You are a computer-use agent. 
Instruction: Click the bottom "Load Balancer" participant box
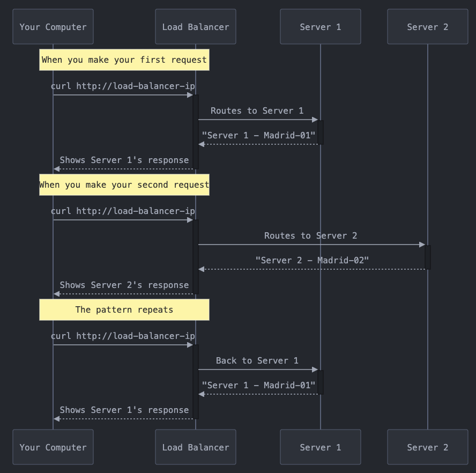coord(196,447)
